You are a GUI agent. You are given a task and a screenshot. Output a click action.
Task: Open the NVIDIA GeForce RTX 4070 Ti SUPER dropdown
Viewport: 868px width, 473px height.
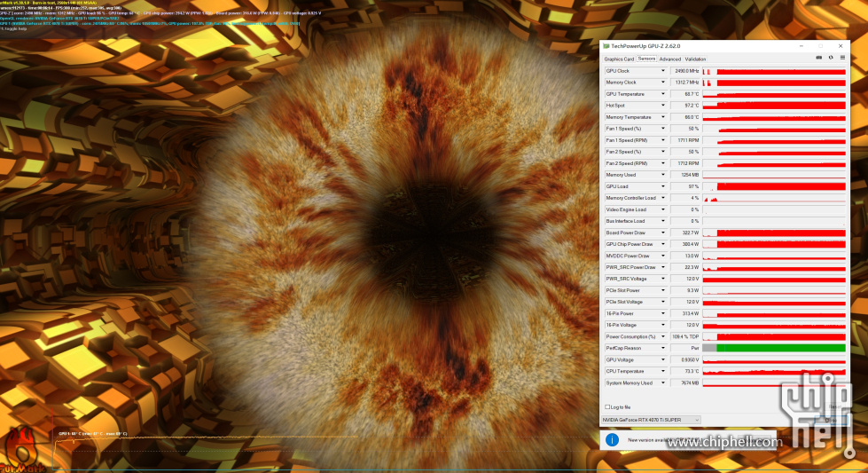(x=651, y=420)
